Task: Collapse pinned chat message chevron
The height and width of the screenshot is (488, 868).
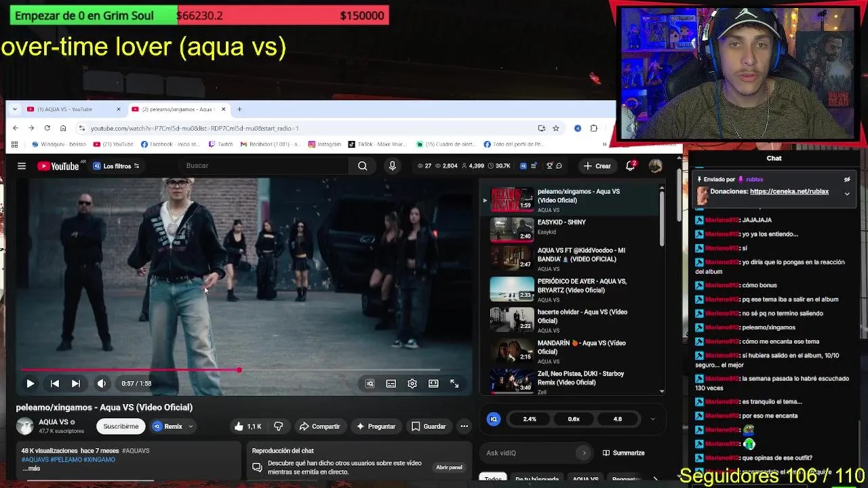Action: [847, 194]
